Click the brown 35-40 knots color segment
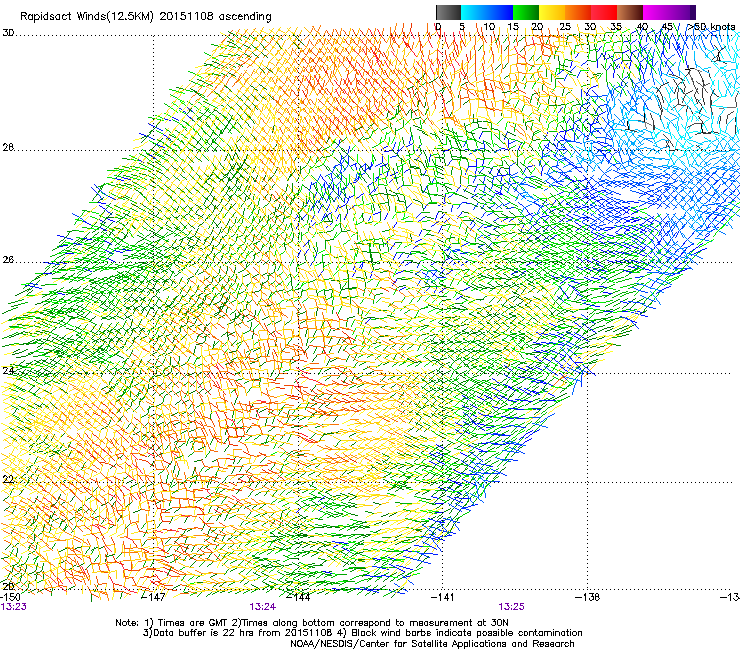The image size is (740, 650). [x=630, y=12]
